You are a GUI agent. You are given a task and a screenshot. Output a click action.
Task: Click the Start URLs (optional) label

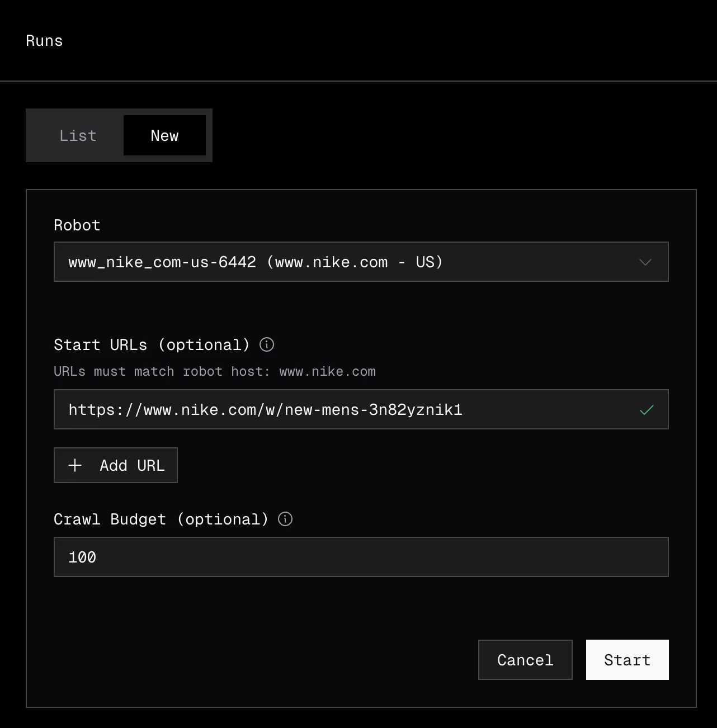(x=152, y=345)
